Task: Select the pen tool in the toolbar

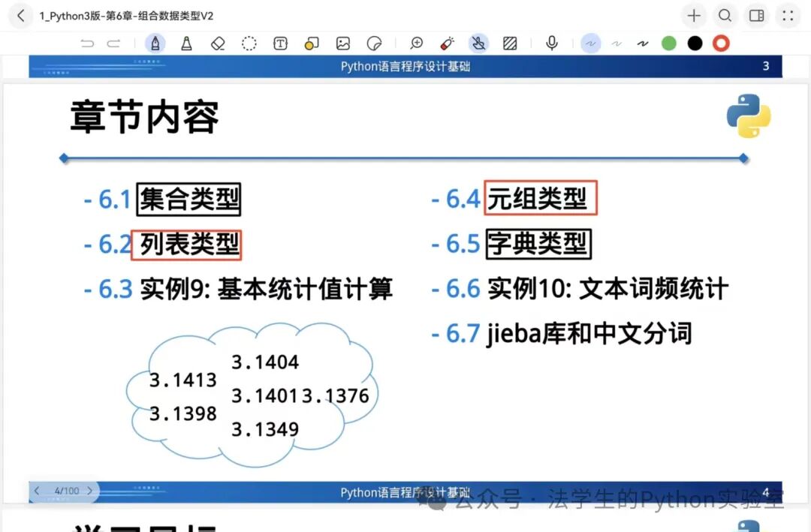Action: click(155, 44)
